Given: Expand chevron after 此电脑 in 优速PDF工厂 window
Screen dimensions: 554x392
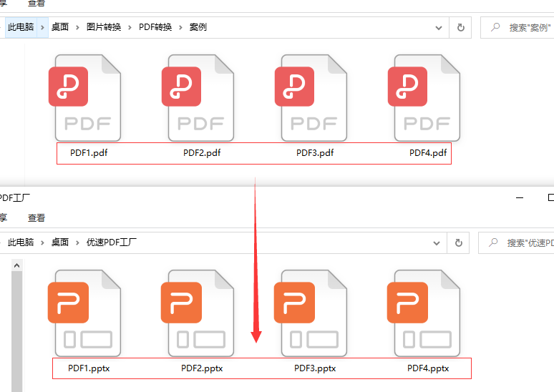Looking at the screenshot, I should [42, 242].
